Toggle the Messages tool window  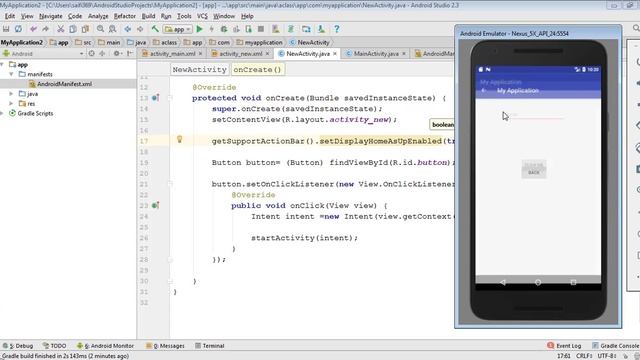click(165, 346)
